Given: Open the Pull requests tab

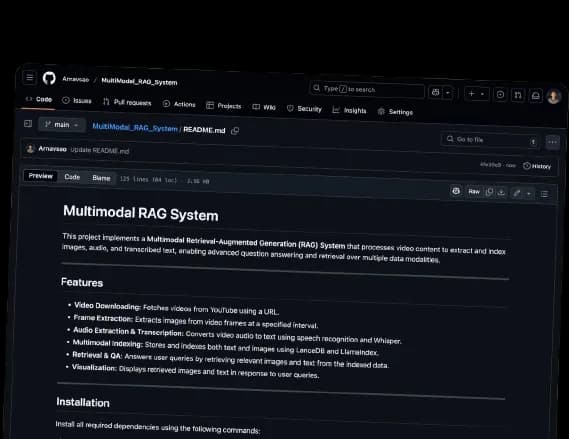Looking at the screenshot, I should point(127,103).
